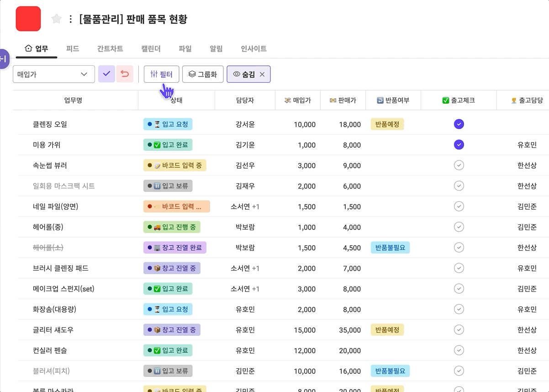Open 창고 진열 완료 status tag
Image resolution: width=549 pixels, height=392 pixels.
pyautogui.click(x=175, y=248)
